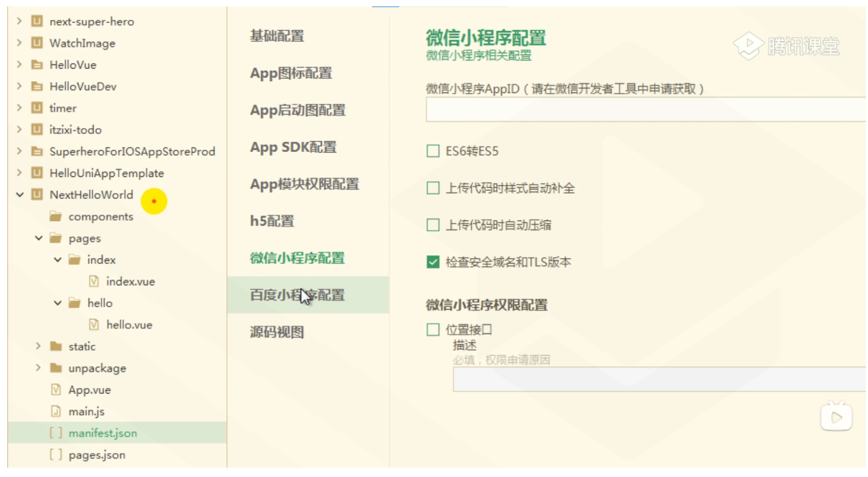Open the App模块权限配置 tab
Image resolution: width=868 pixels, height=477 pixels.
click(x=305, y=184)
